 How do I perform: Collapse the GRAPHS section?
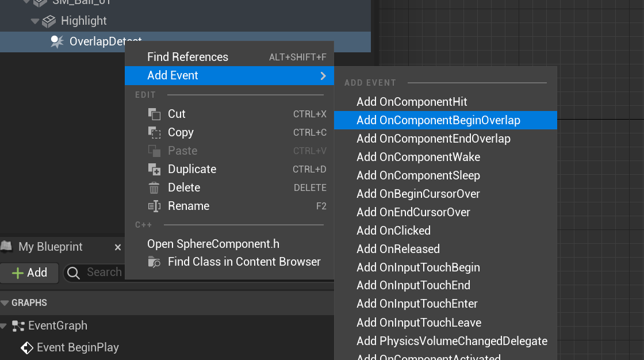coord(5,302)
